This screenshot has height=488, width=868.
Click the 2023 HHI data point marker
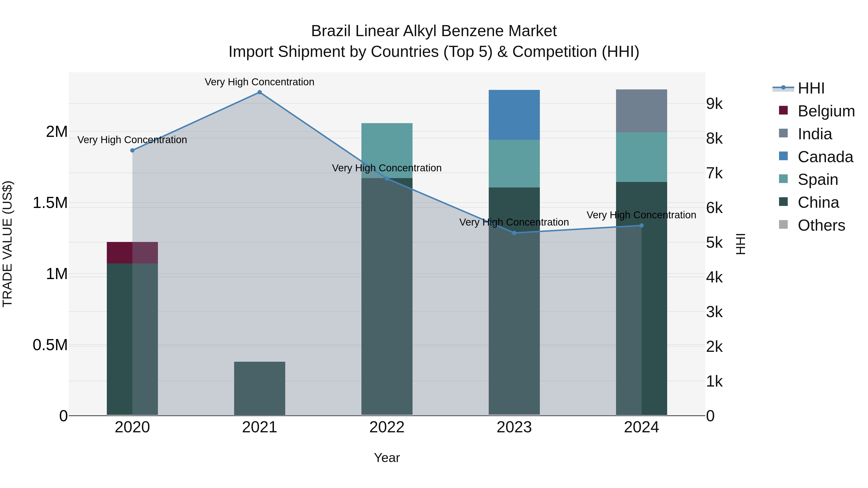coord(514,233)
